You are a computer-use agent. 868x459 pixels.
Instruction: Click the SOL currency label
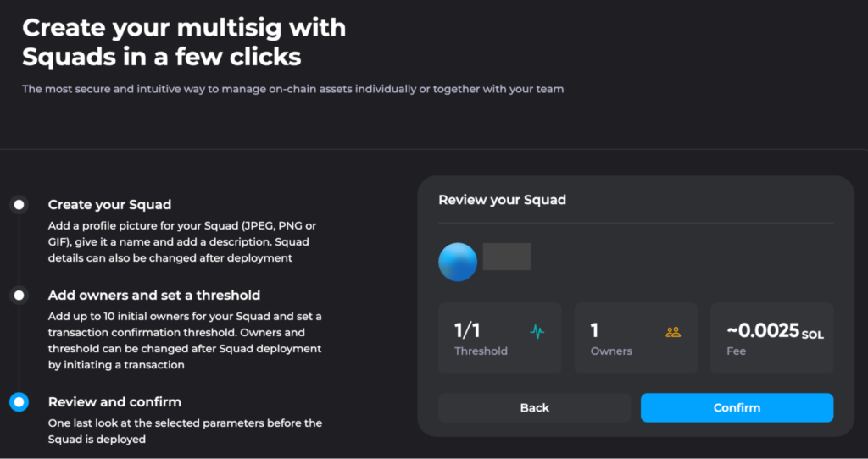(813, 335)
